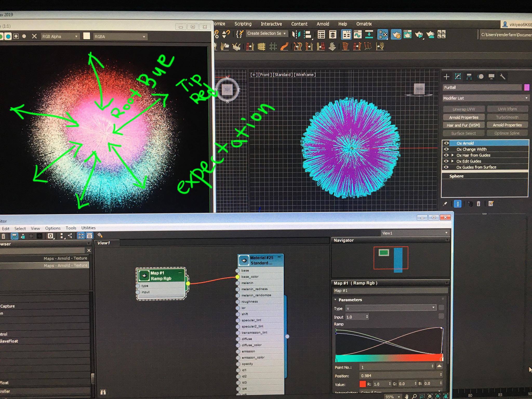Click the red ramp Value color swatch

point(363,384)
